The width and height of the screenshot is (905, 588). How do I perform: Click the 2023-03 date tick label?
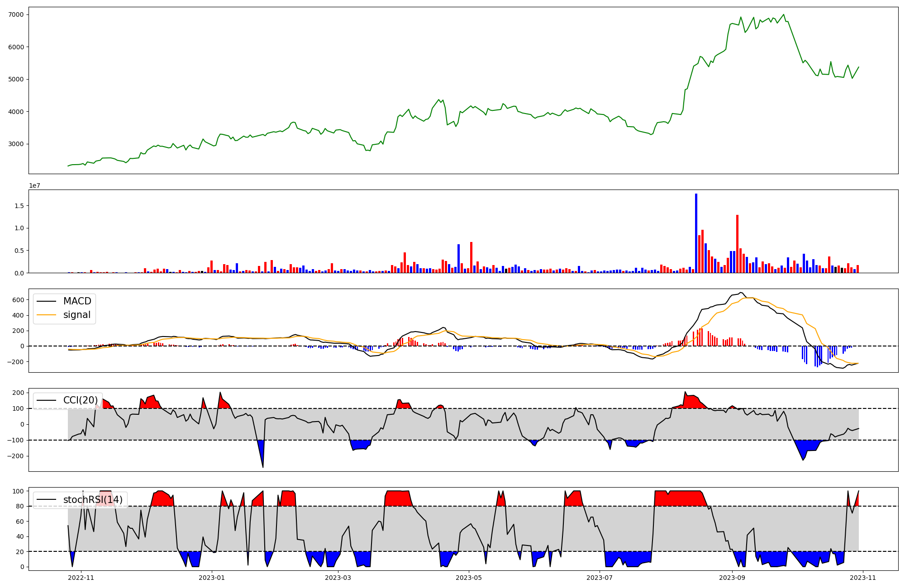pyautogui.click(x=338, y=578)
